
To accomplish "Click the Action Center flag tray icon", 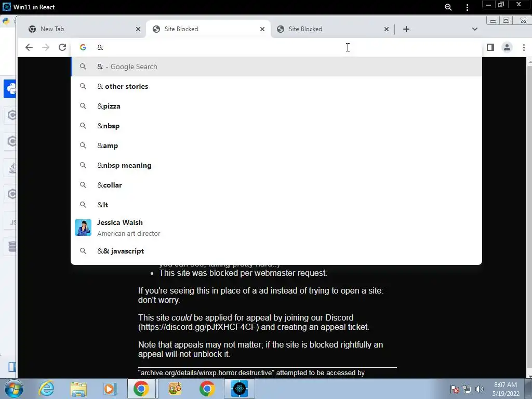I will (454, 389).
